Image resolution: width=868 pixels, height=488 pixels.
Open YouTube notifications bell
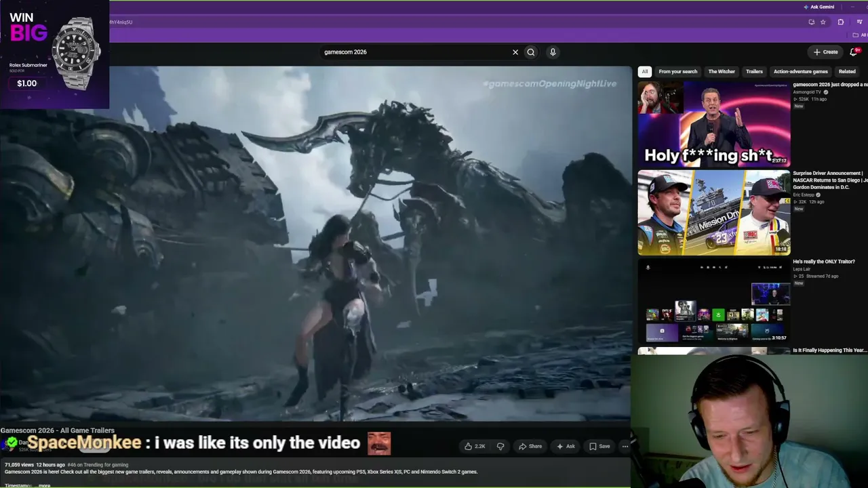(854, 52)
